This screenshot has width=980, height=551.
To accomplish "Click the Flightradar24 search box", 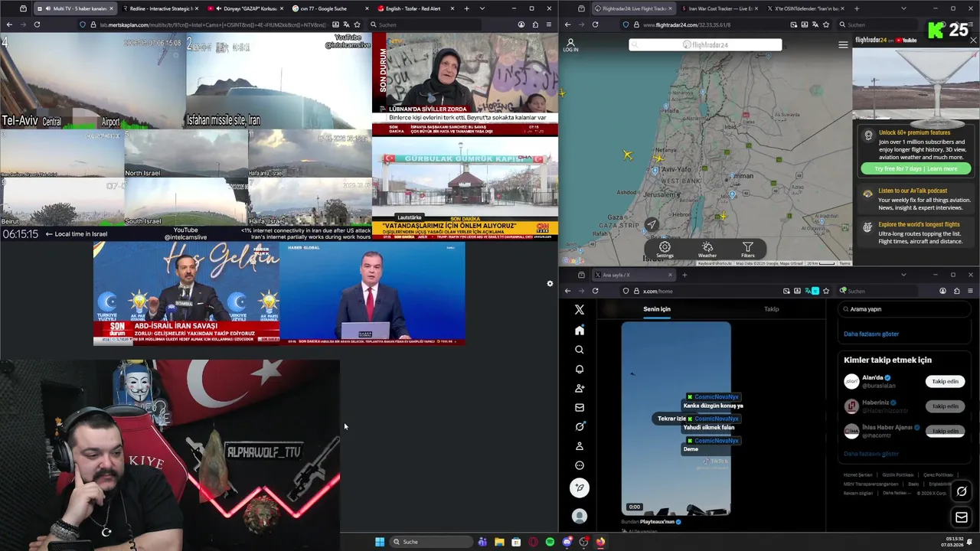I will 705,45.
